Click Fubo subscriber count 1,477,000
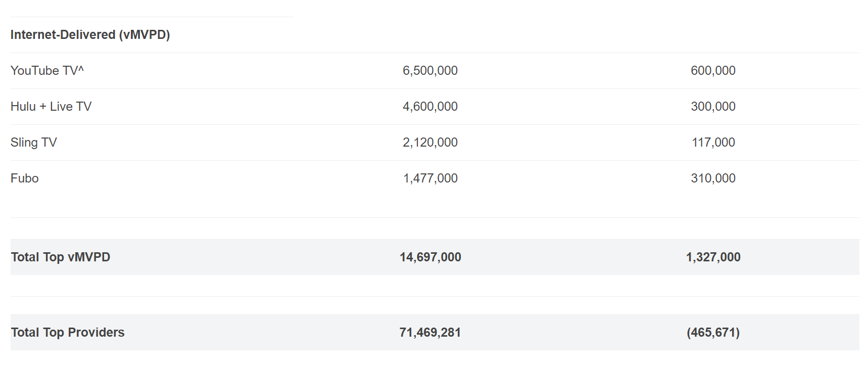Image resolution: width=868 pixels, height=366 pixels. (430, 178)
